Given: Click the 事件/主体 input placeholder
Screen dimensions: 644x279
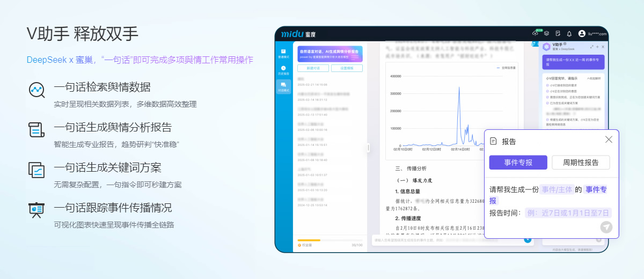Looking at the screenshot, I should coord(557,189).
